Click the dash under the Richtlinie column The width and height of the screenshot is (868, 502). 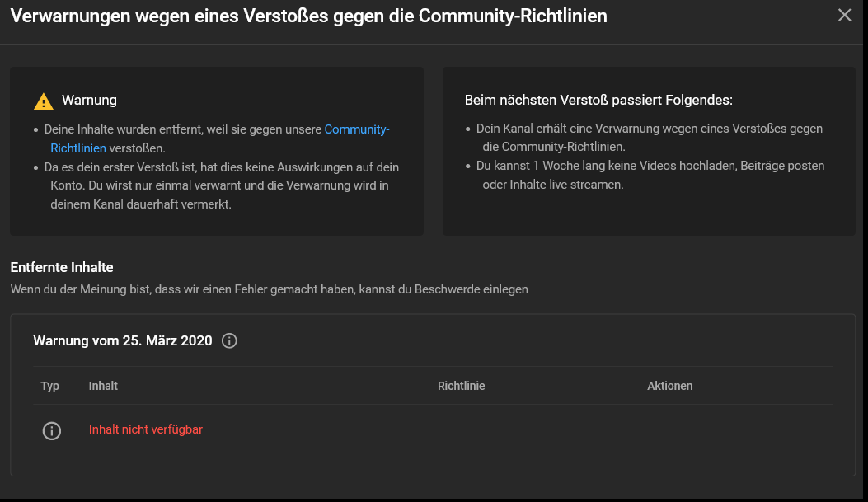click(x=442, y=429)
